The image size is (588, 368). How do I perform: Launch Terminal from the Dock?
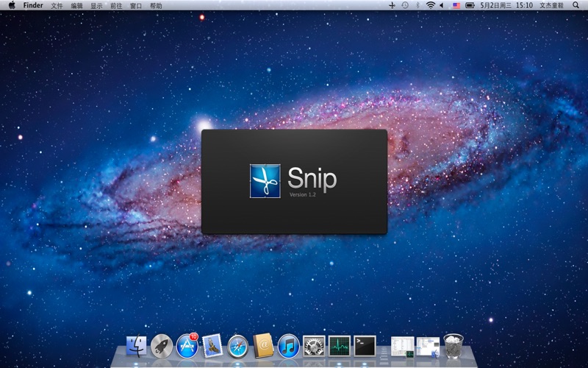[x=365, y=346]
